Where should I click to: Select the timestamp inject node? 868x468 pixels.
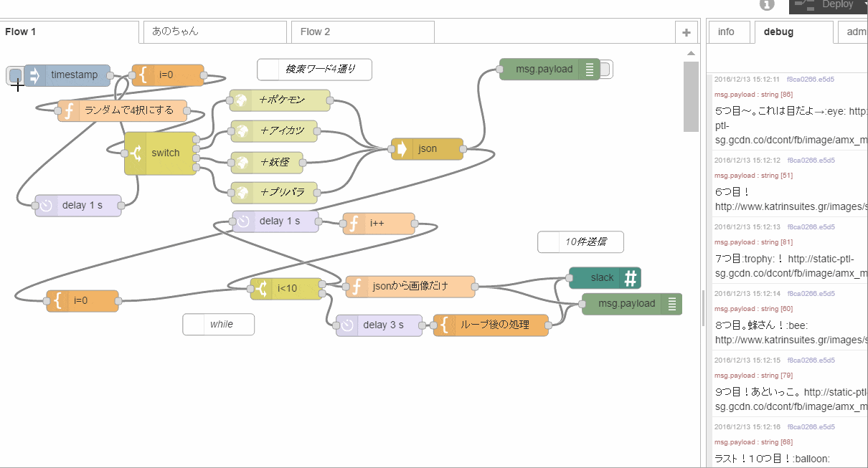tap(67, 75)
